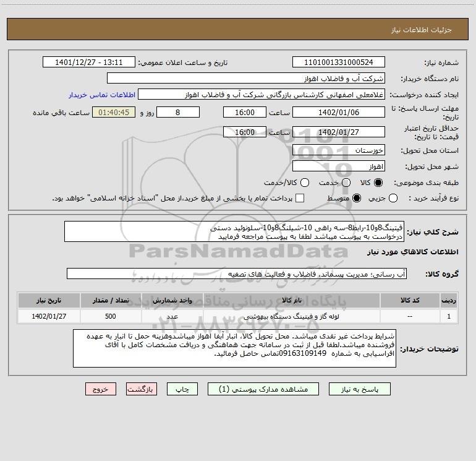Image resolution: width=476 pixels, height=461 pixels.
Task: Click the buyer notes text area
Action: (x=234, y=348)
